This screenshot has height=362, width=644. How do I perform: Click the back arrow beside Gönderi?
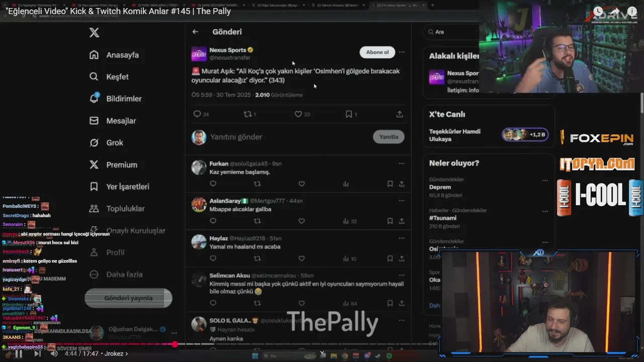click(x=195, y=32)
